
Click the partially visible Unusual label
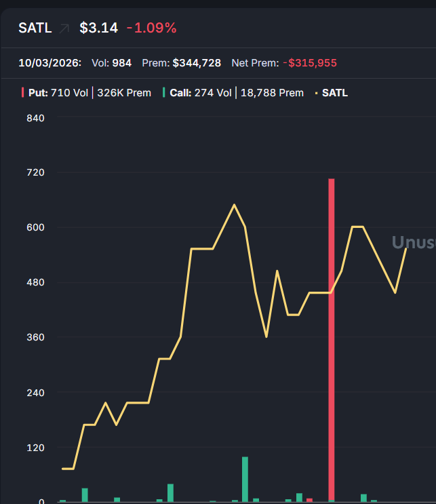[x=414, y=242]
